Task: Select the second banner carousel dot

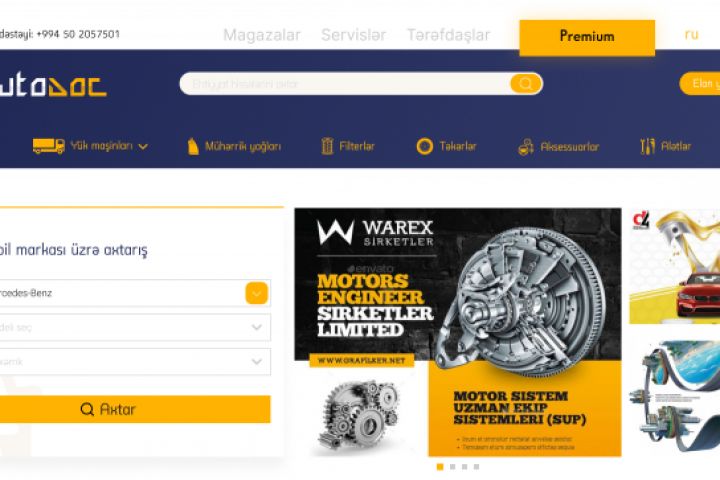Action: click(x=452, y=467)
